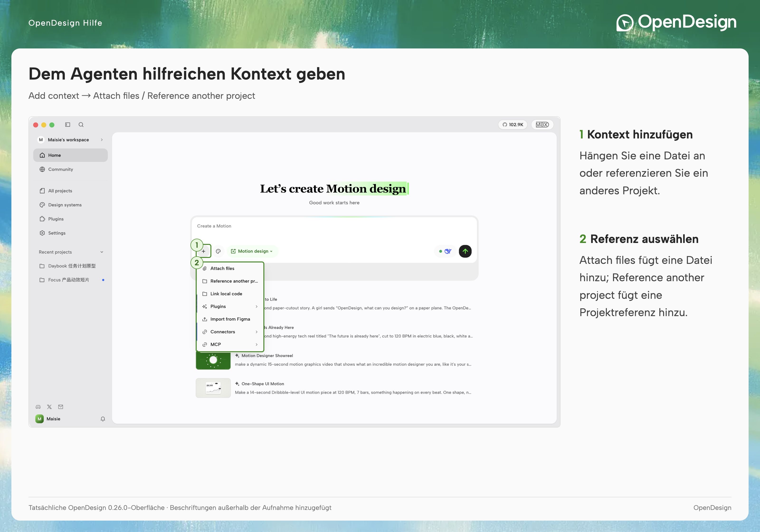
Task: Select the Motion Designer Showreel title
Action: [267, 356]
